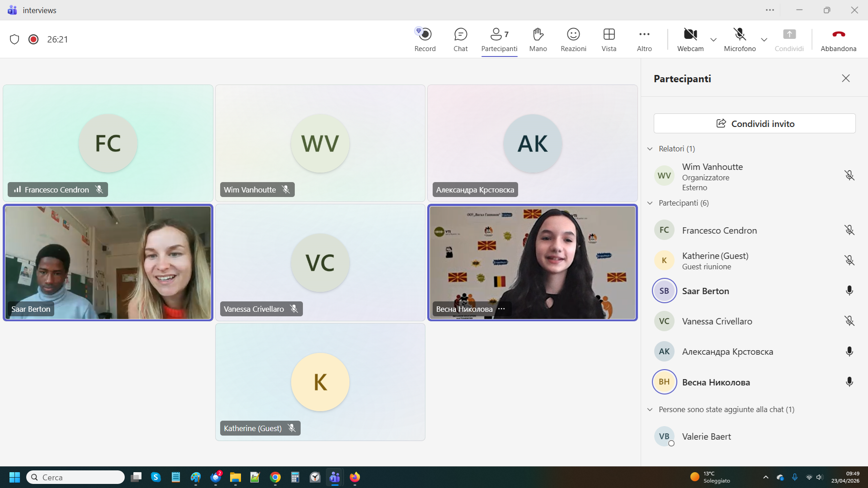Select Vanessa Crivellaro in participants list
Screen dimensions: 868x488
coord(754,321)
